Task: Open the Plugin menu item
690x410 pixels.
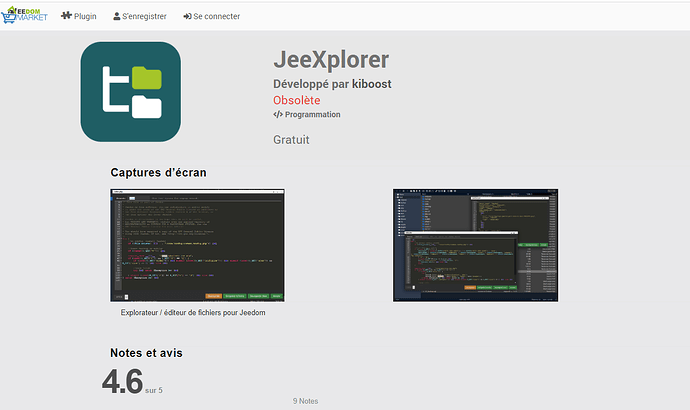Action: tap(79, 16)
